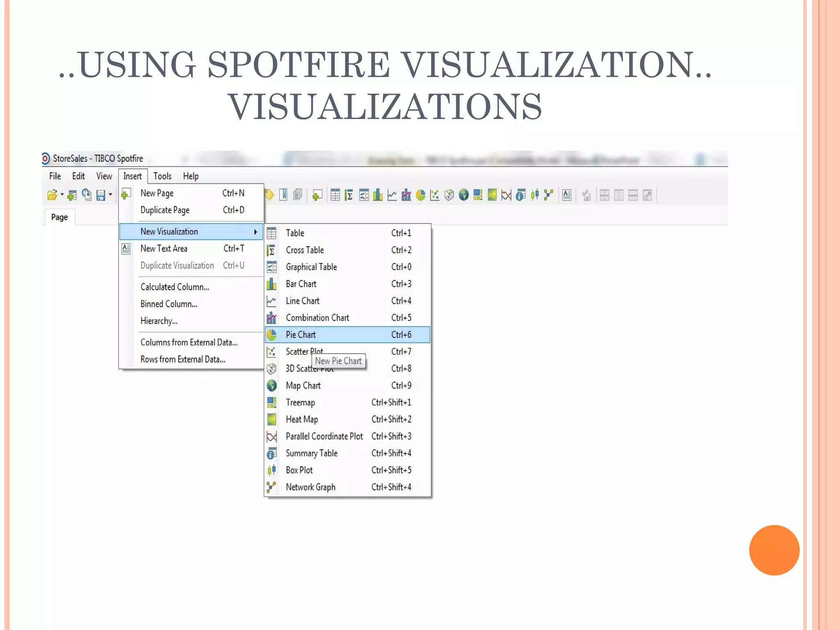
Task: Choose New Page from the Insert menu
Action: point(192,193)
